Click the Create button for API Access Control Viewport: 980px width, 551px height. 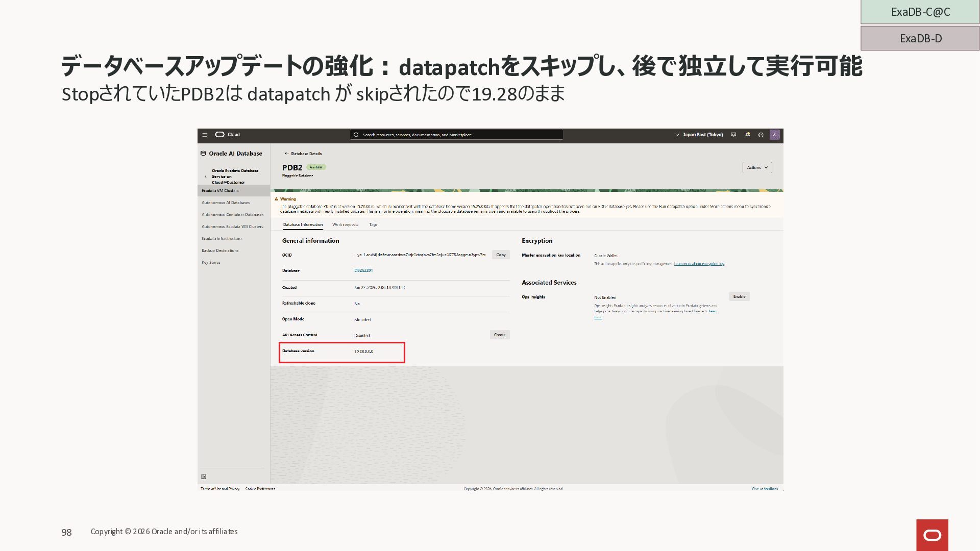[x=500, y=335]
